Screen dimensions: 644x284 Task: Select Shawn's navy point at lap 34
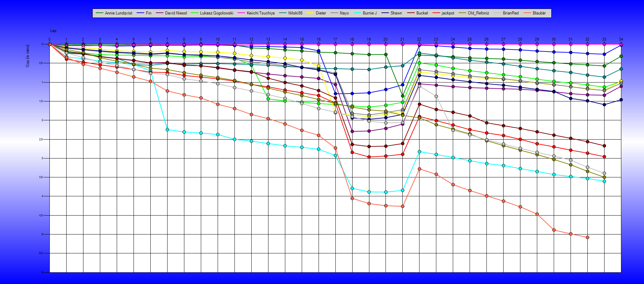coord(621,100)
